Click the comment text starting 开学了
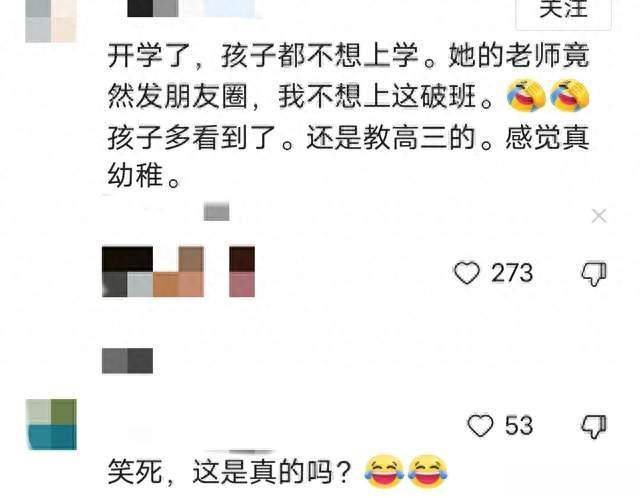 [348, 116]
